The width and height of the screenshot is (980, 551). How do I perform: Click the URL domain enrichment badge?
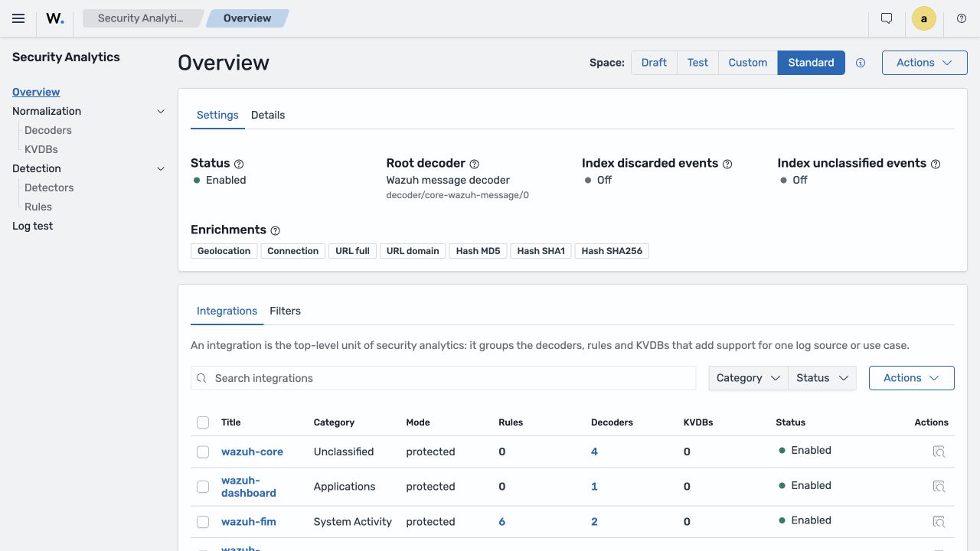(413, 251)
